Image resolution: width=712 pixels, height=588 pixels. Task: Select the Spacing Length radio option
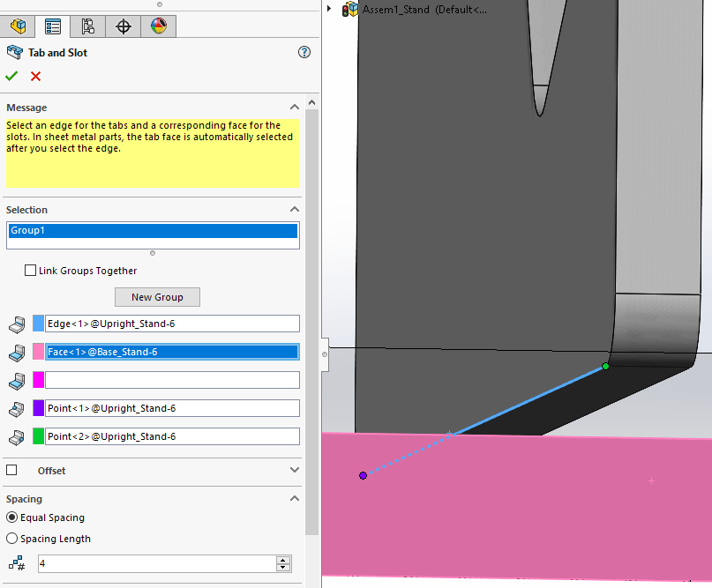(x=11, y=539)
